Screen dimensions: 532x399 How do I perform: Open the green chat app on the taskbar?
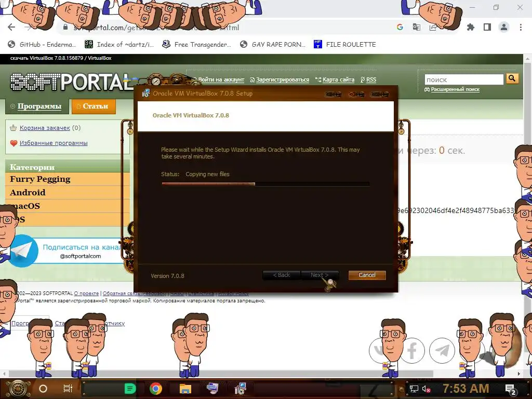tap(130, 389)
